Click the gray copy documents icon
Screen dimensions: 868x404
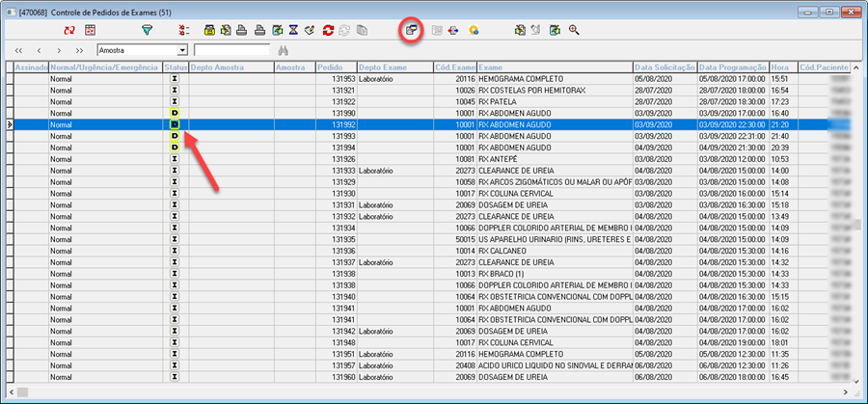[x=362, y=31]
